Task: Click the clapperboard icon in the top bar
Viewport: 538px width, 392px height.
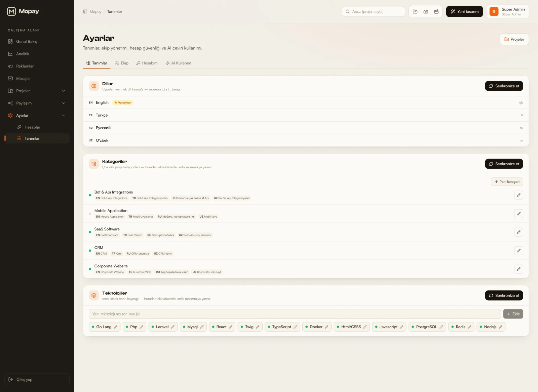Action: 436,11
